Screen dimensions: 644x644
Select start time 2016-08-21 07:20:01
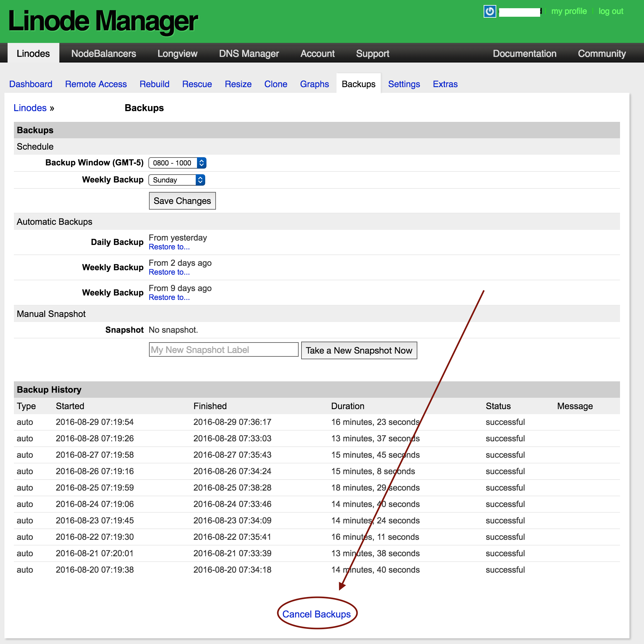95,553
